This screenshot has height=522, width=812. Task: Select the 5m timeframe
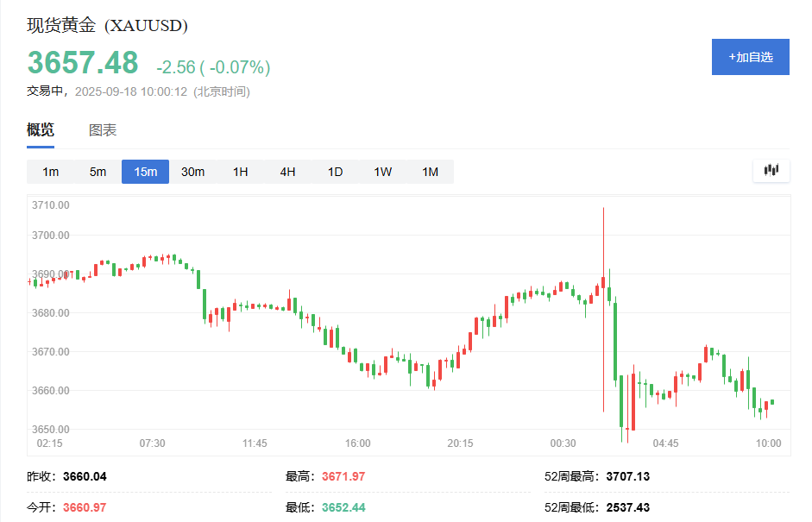pos(98,172)
